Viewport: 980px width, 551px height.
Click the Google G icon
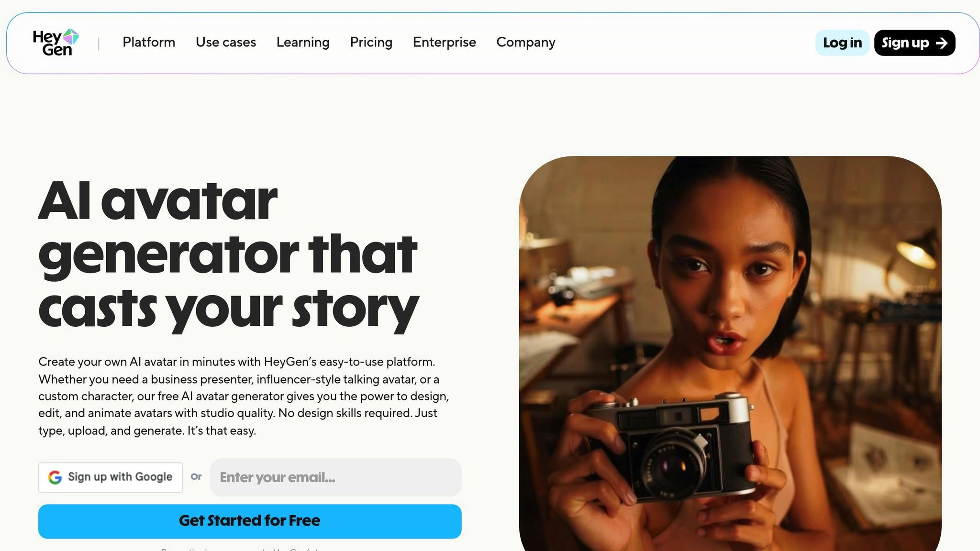point(55,477)
